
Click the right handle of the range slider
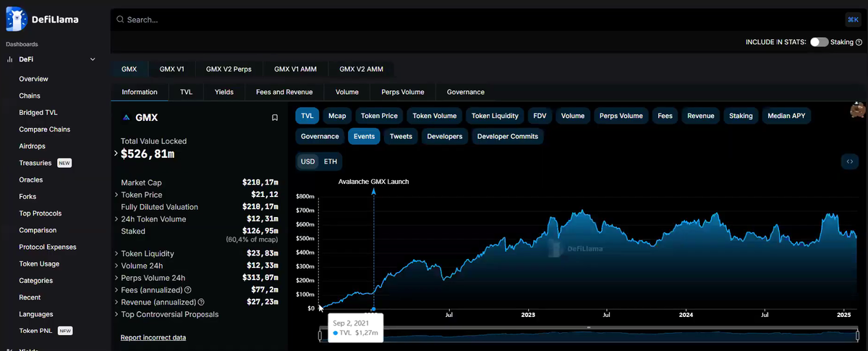pos(856,335)
